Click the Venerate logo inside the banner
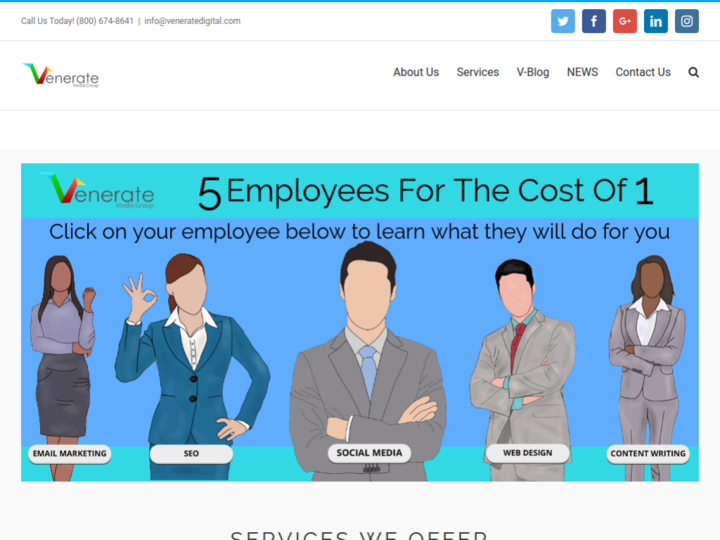The height and width of the screenshot is (540, 720). click(97, 191)
